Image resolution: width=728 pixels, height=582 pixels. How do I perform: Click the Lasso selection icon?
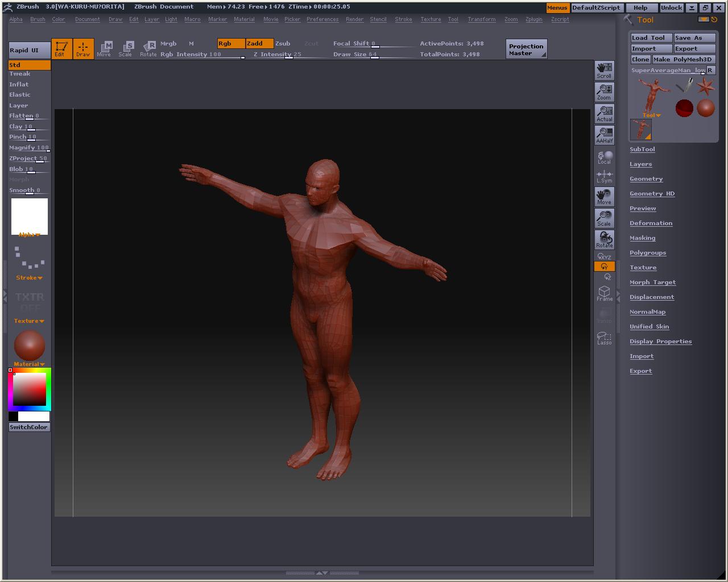pyautogui.click(x=604, y=338)
